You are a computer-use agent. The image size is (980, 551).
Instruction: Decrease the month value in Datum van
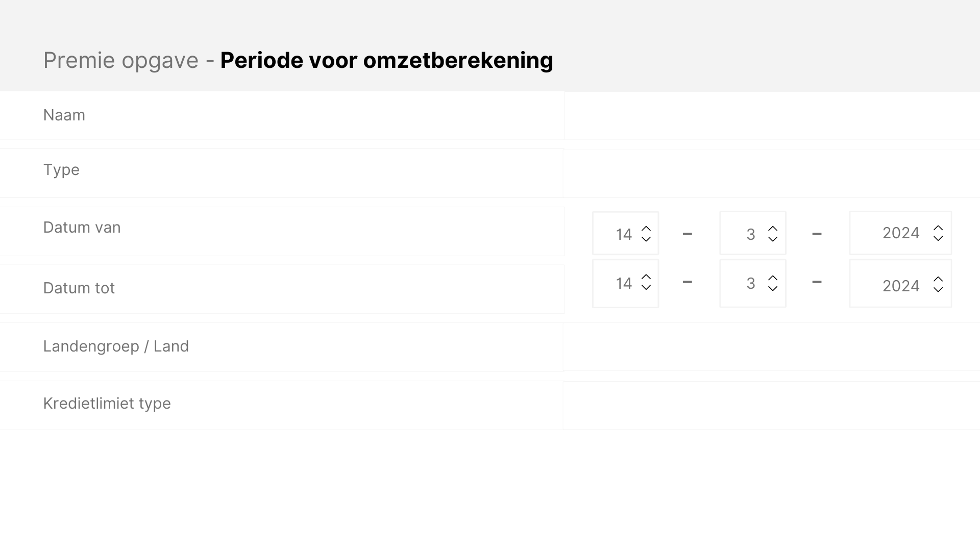[x=773, y=239]
